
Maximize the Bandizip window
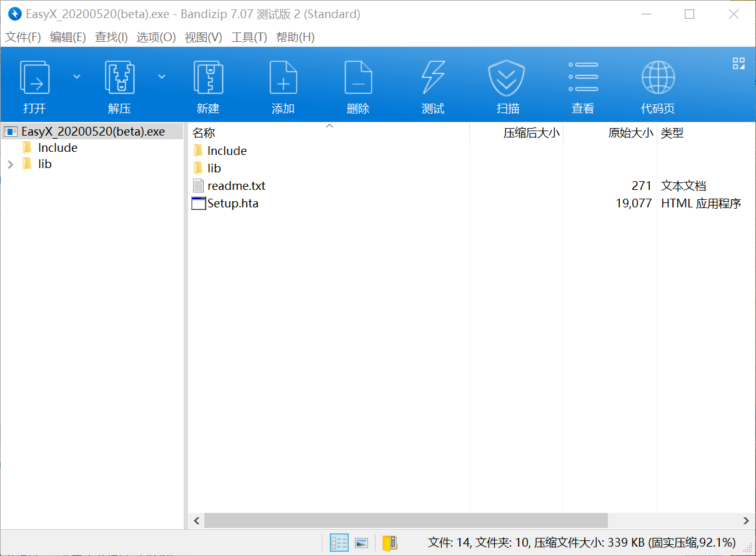[689, 14]
